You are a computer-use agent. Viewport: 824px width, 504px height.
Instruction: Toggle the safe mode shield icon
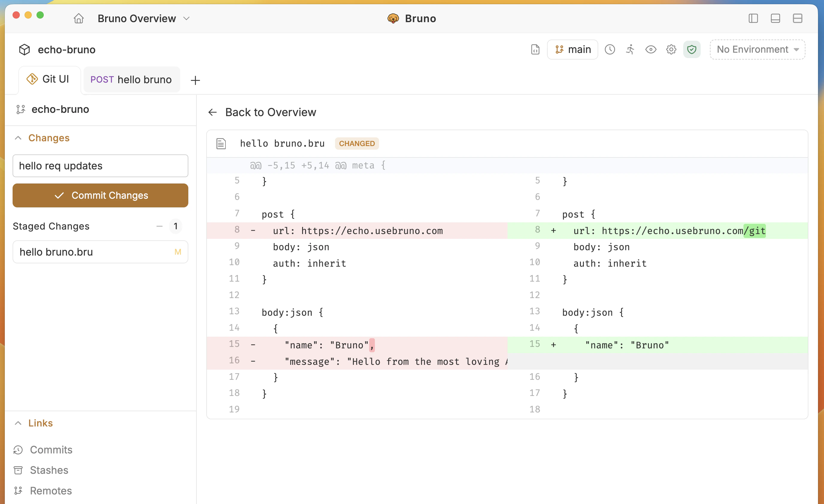[x=692, y=49]
